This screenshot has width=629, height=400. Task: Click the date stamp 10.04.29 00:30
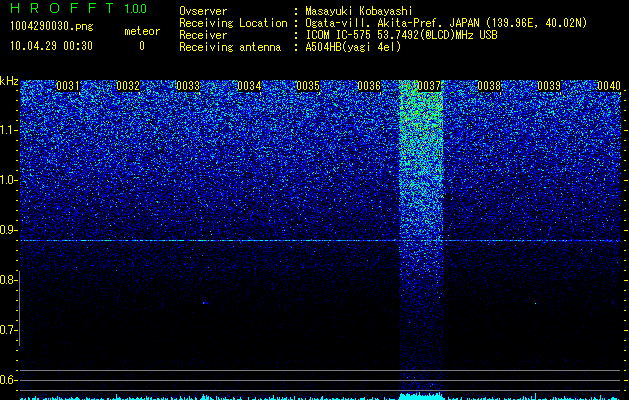[51, 46]
